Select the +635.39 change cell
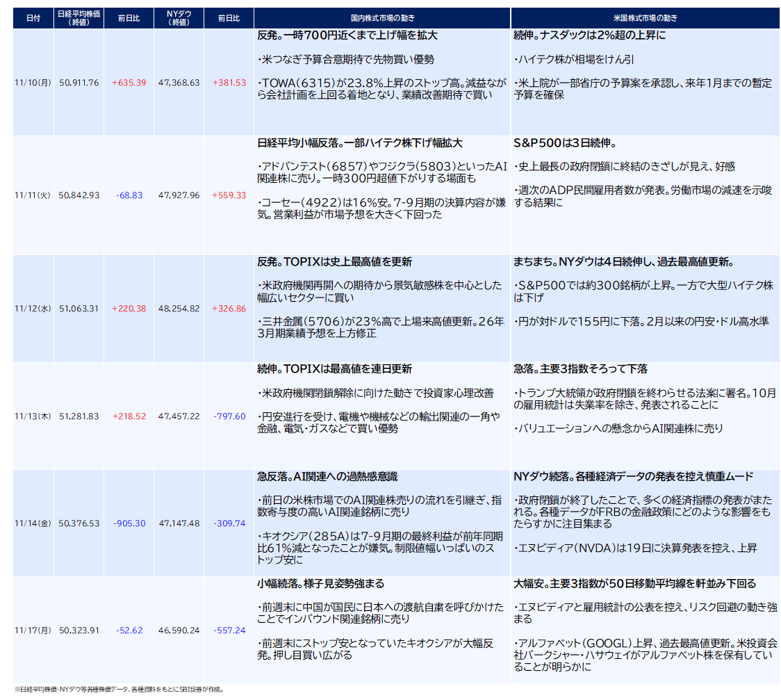This screenshot has width=781, height=700. click(129, 83)
